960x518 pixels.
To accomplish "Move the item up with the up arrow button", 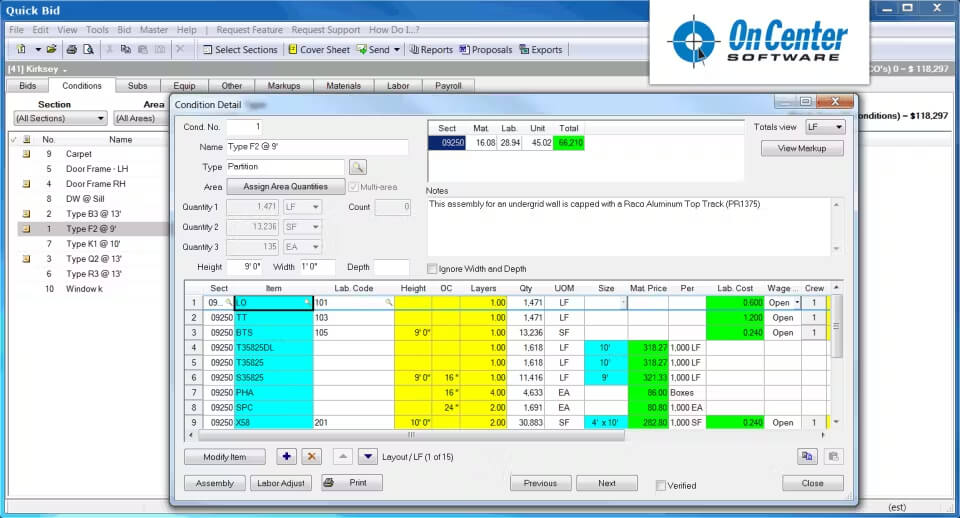I will click(x=343, y=456).
